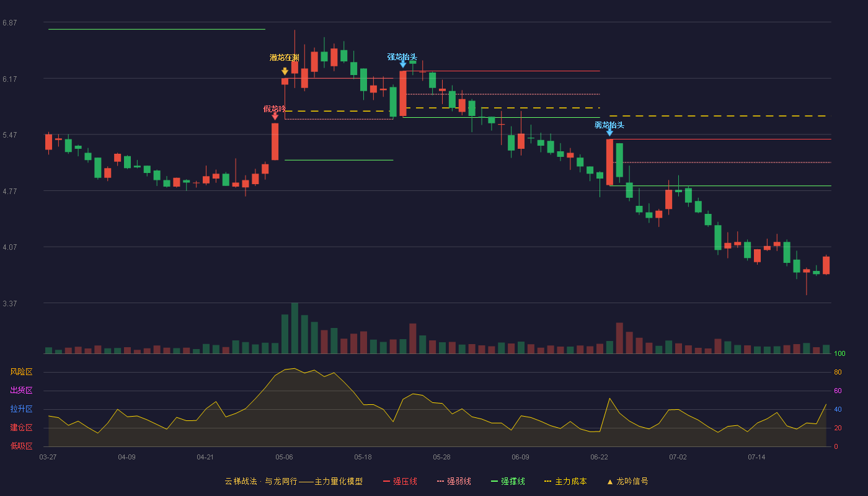Screen dimensions: 868x496
Task: Click the 建仓区 zone label
Action: 22,428
